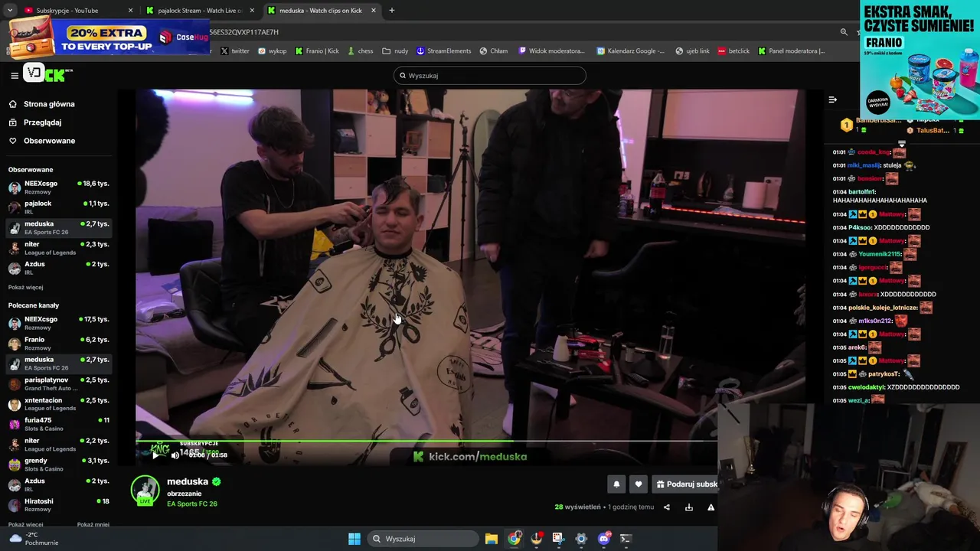Open the Franio | Kick bookmark
Image resolution: width=980 pixels, height=551 pixels.
[x=316, y=51]
